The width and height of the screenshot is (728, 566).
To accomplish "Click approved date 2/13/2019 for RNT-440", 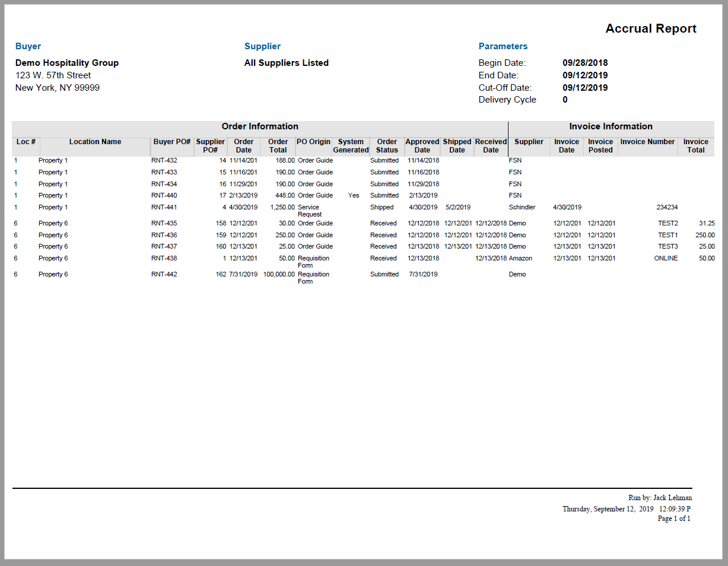I will point(422,195).
